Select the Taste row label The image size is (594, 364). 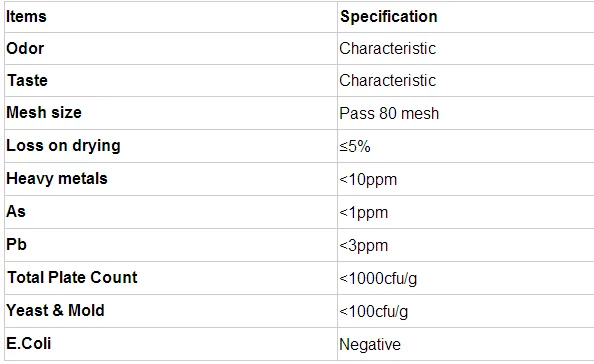coord(27,80)
